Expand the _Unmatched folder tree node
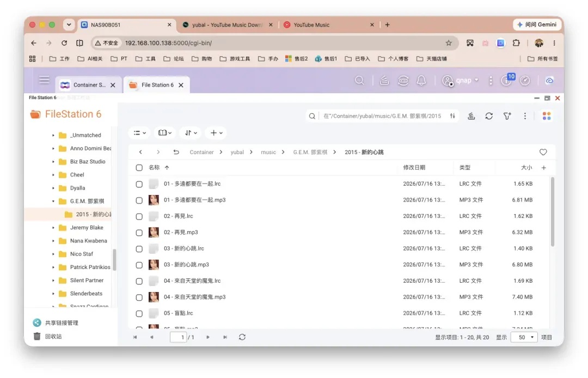The height and width of the screenshot is (378, 588). tap(53, 136)
